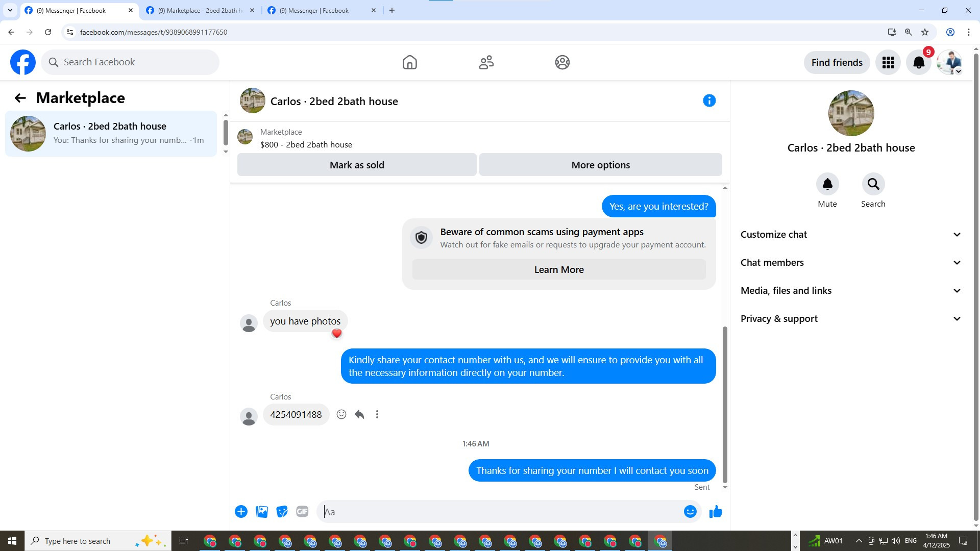Viewport: 980px width, 551px height.
Task: Choose a GIF from the composer
Action: (x=302, y=512)
